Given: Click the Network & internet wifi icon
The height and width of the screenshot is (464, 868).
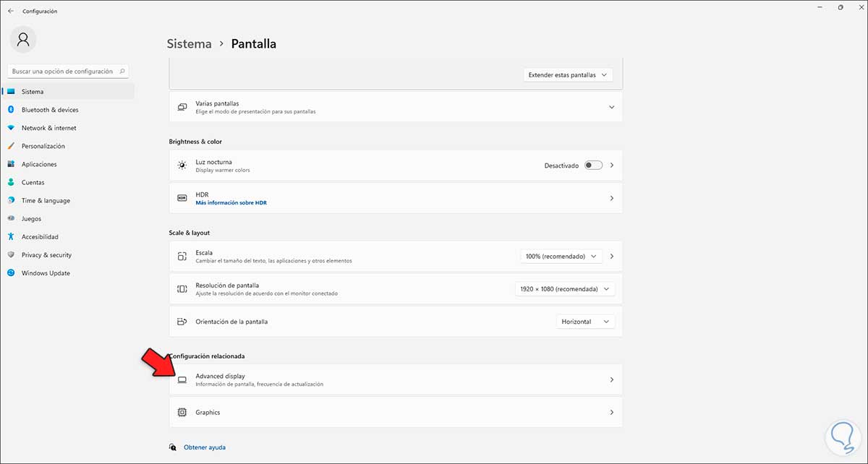Looking at the screenshot, I should tap(11, 128).
